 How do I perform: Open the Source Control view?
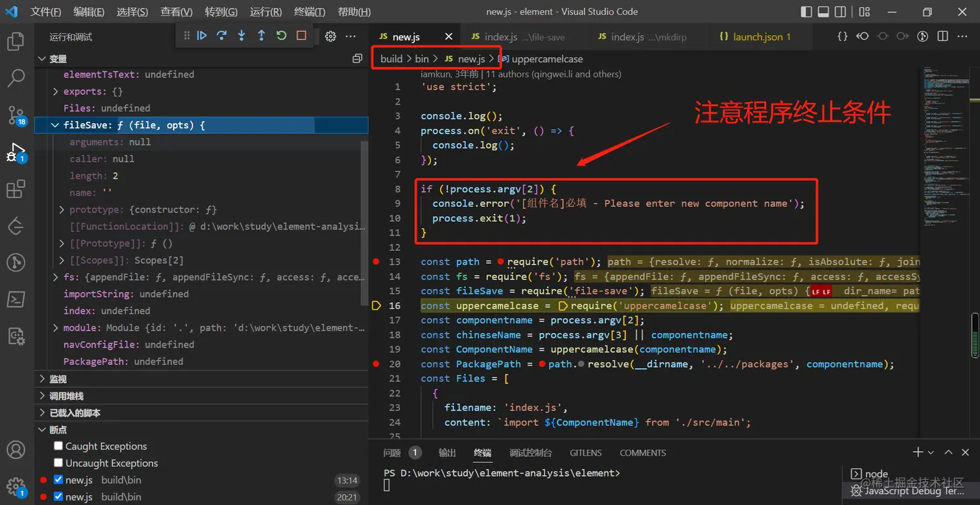coord(16,115)
